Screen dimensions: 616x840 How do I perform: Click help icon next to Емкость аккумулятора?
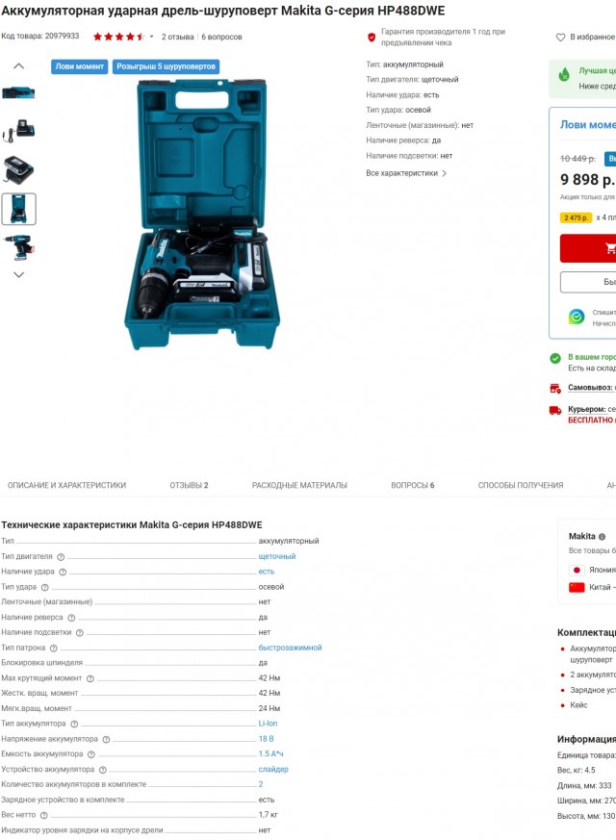tap(91, 754)
